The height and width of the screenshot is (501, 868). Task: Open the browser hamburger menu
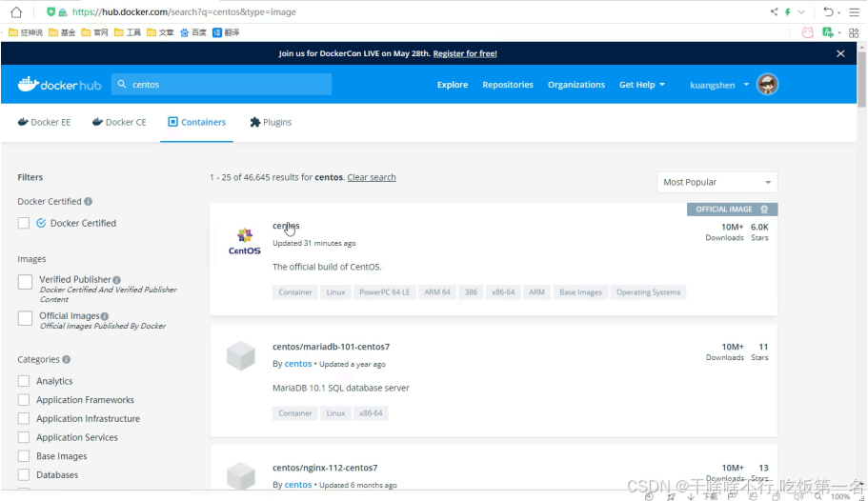tap(854, 11)
